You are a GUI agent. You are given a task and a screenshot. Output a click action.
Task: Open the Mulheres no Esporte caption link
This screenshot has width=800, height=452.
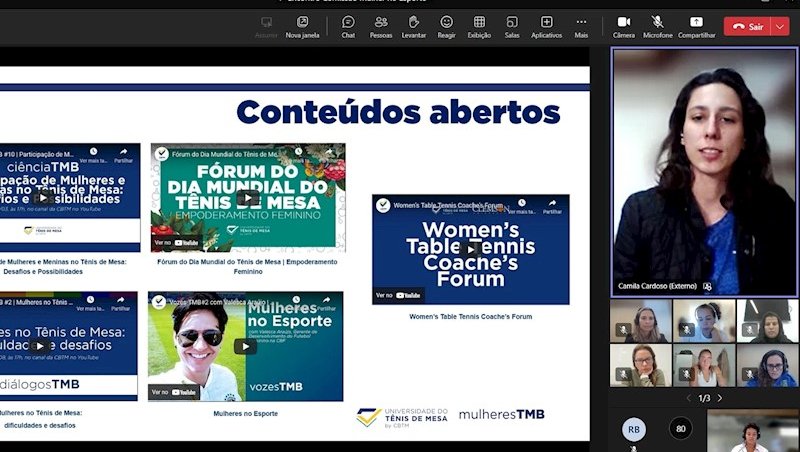coord(245,414)
